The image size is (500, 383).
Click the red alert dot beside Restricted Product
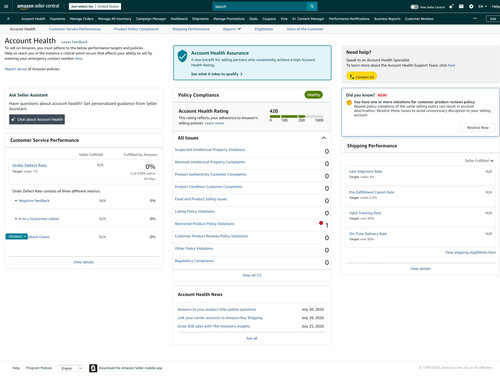[x=321, y=223]
